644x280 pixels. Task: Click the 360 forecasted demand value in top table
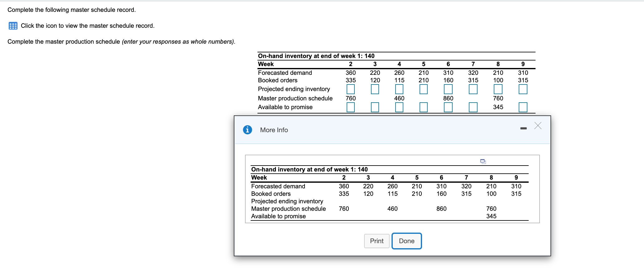(x=351, y=73)
